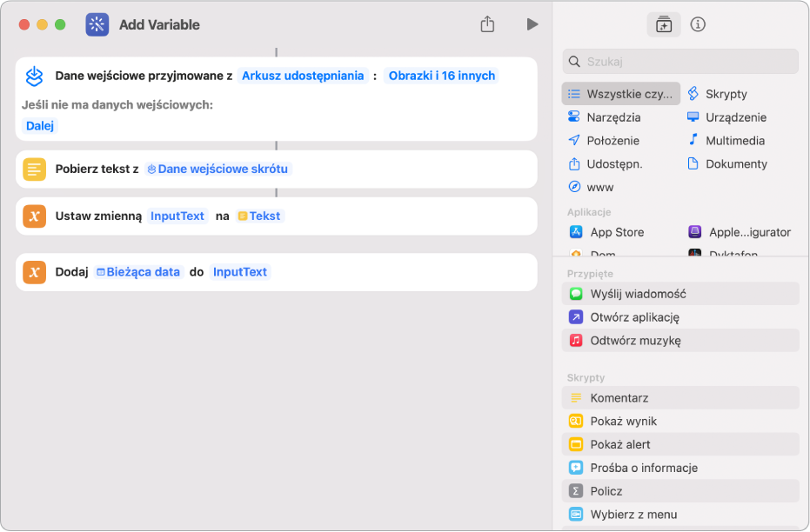This screenshot has height=532, width=810.
Task: Click the Bieżąca data variable token
Action: pyautogui.click(x=138, y=272)
